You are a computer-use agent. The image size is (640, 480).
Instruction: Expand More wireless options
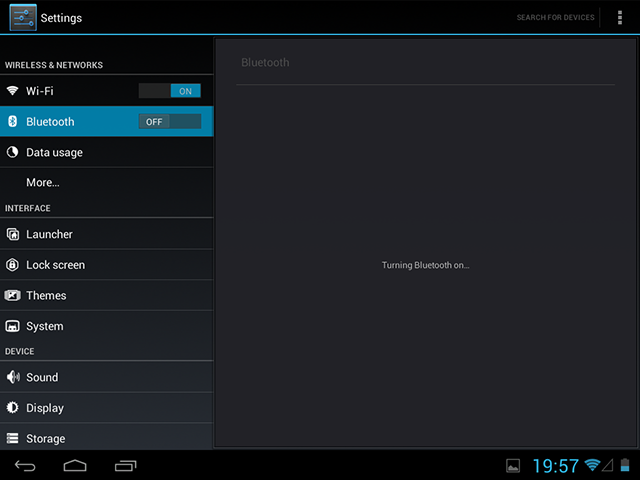click(43, 183)
